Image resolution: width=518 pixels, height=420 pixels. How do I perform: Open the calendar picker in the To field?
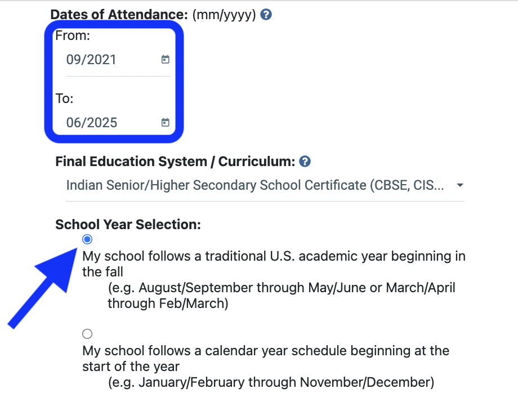pos(165,123)
